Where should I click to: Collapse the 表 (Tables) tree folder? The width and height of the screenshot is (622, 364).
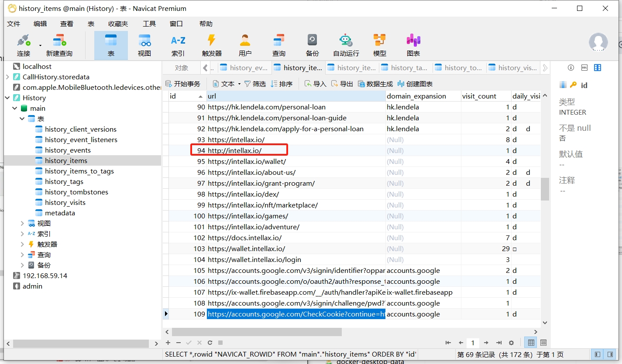click(22, 119)
